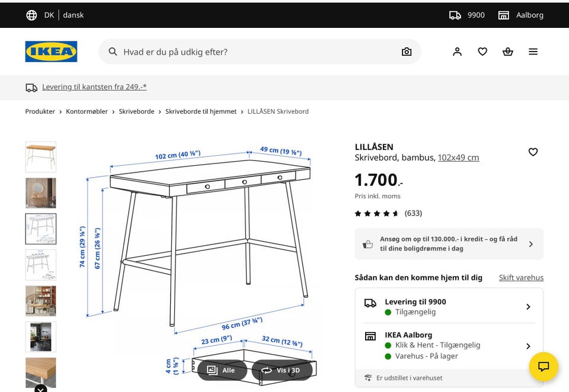
Task: Click the globe language icon
Action: [x=31, y=15]
